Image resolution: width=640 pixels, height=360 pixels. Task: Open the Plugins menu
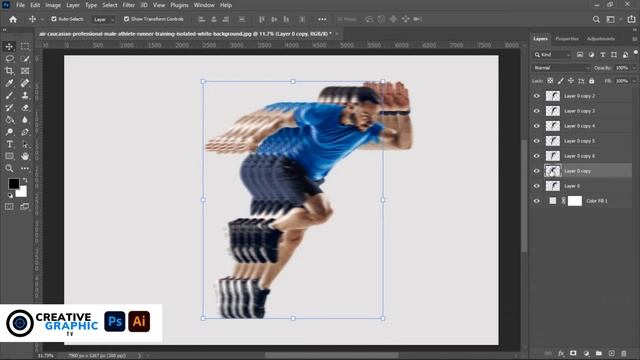point(179,5)
